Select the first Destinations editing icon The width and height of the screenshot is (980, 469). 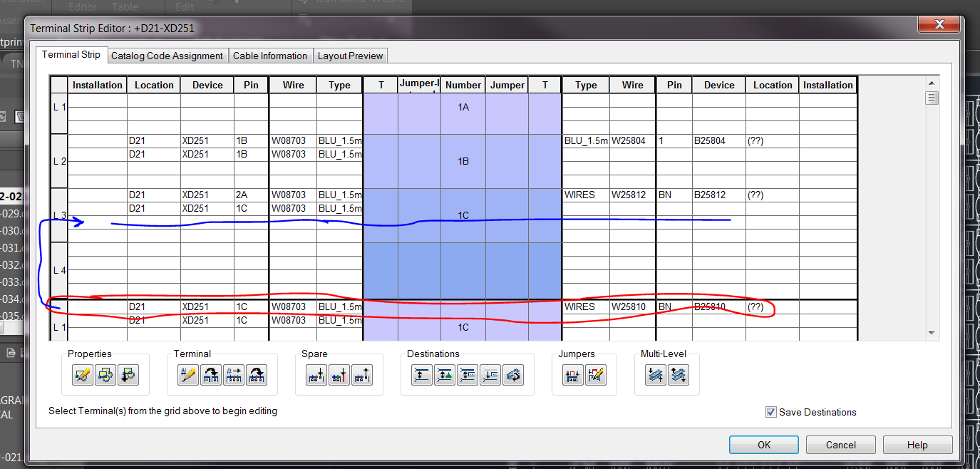[421, 374]
